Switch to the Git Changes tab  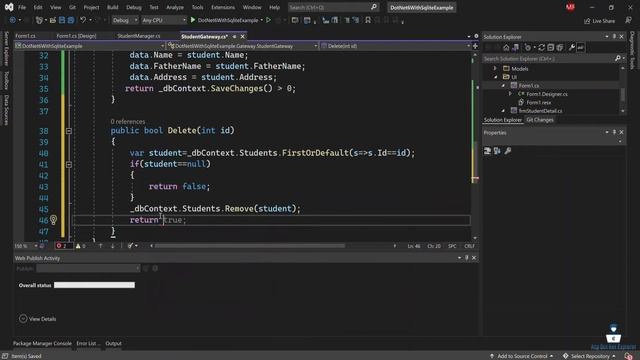tap(540, 120)
